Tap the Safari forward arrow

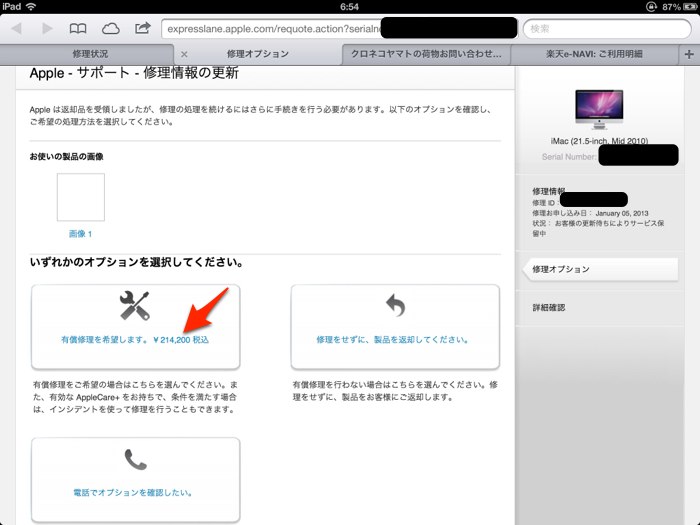point(46,29)
